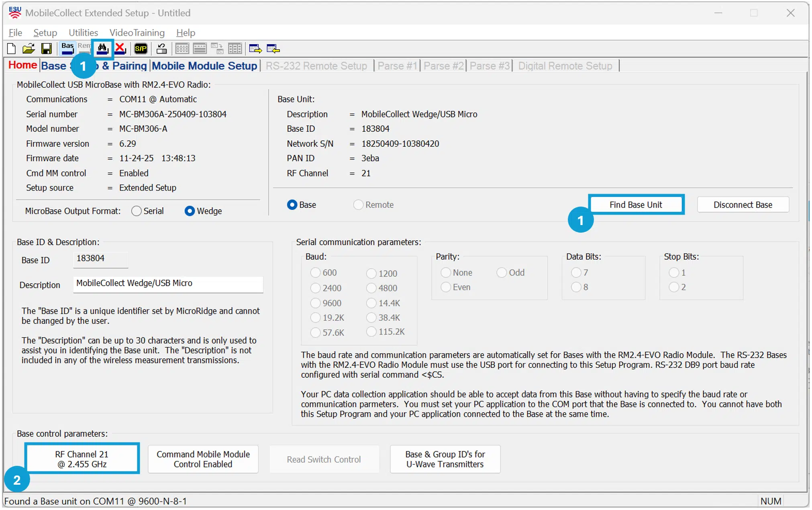This screenshot has height=510, width=812.
Task: Click Command Mobile Module Control Enabled button
Action: coord(203,459)
